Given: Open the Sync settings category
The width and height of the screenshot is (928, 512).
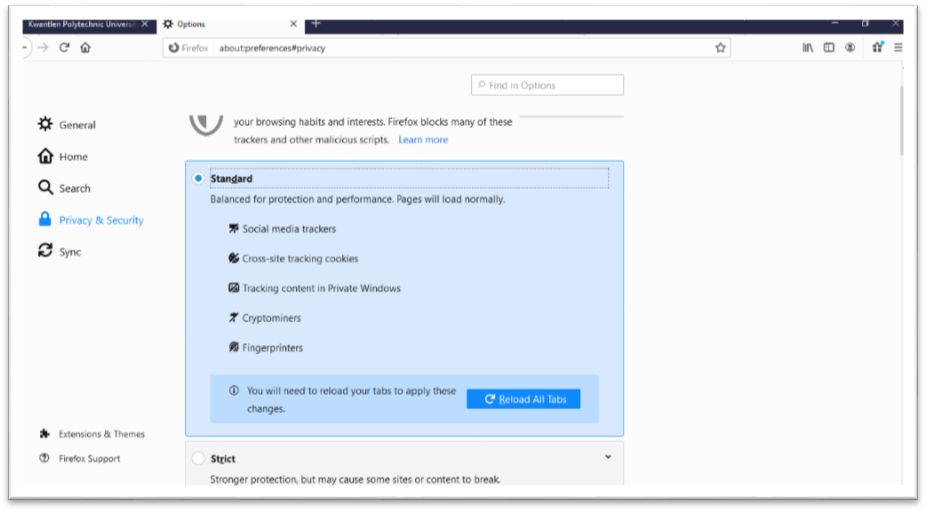Looking at the screenshot, I should click(x=60, y=252).
